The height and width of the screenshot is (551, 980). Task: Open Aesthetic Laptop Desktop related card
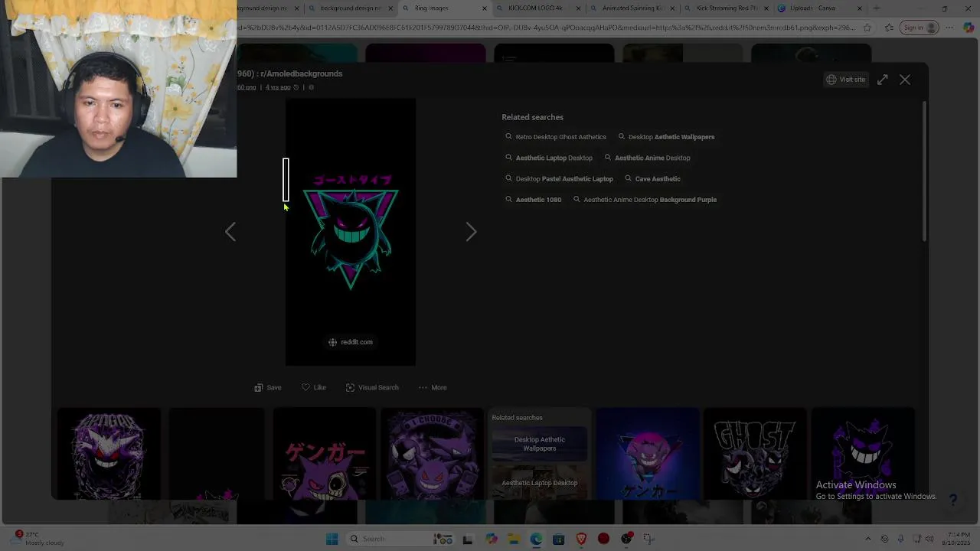(x=540, y=483)
